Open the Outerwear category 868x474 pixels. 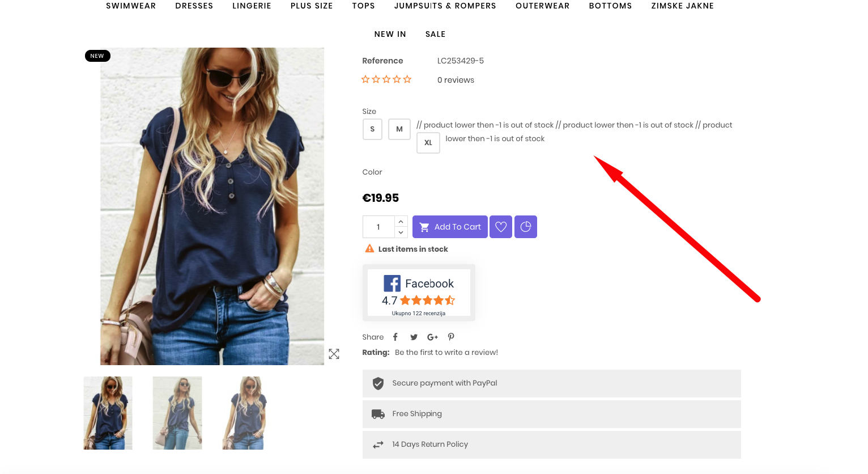pos(542,6)
